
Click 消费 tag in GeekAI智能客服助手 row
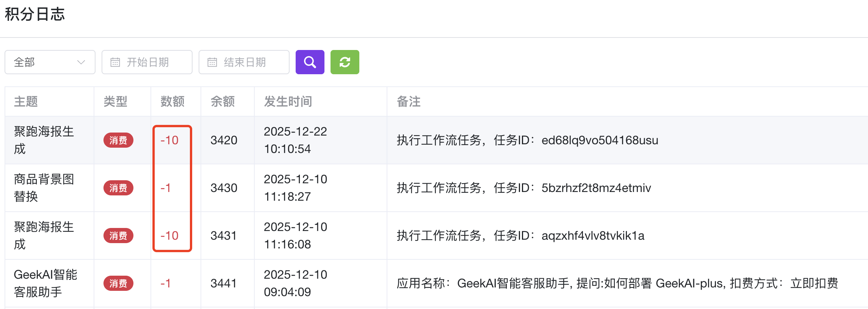118,283
